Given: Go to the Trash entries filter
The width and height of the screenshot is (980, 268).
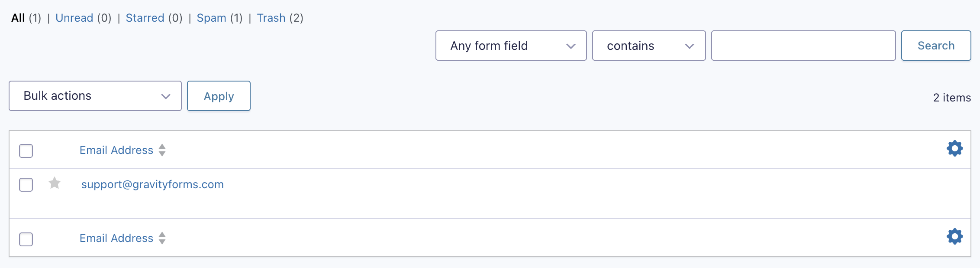Looking at the screenshot, I should coord(271,18).
